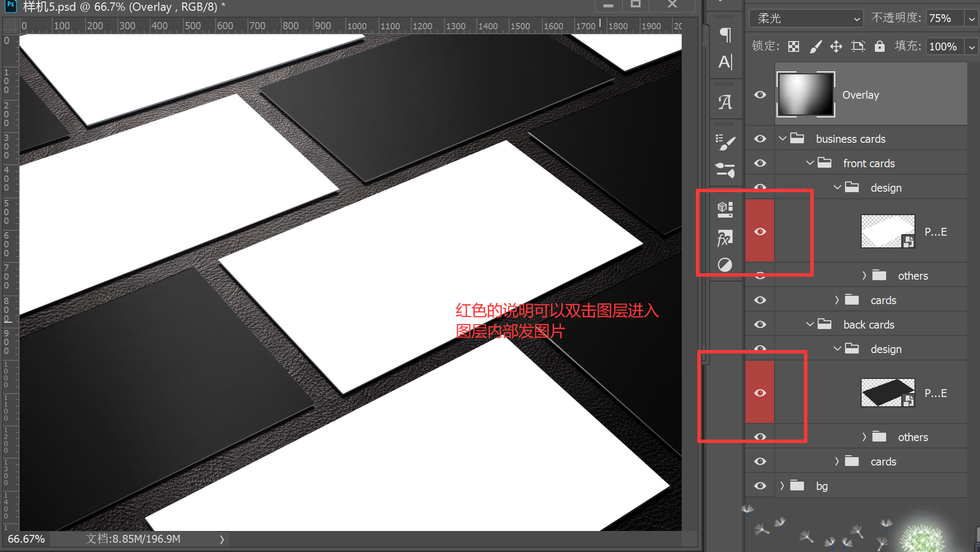
Task: Open the opacity 75% slider dropdown arrow
Action: point(972,19)
